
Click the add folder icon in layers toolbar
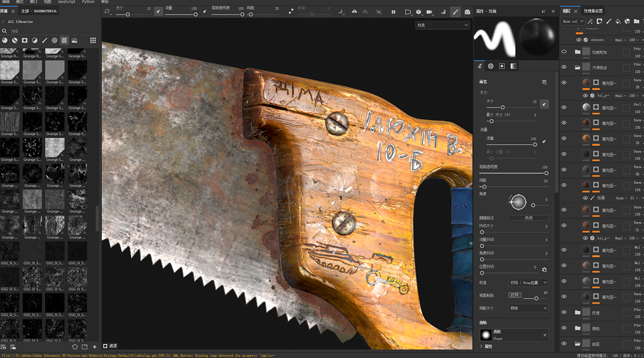click(x=636, y=21)
